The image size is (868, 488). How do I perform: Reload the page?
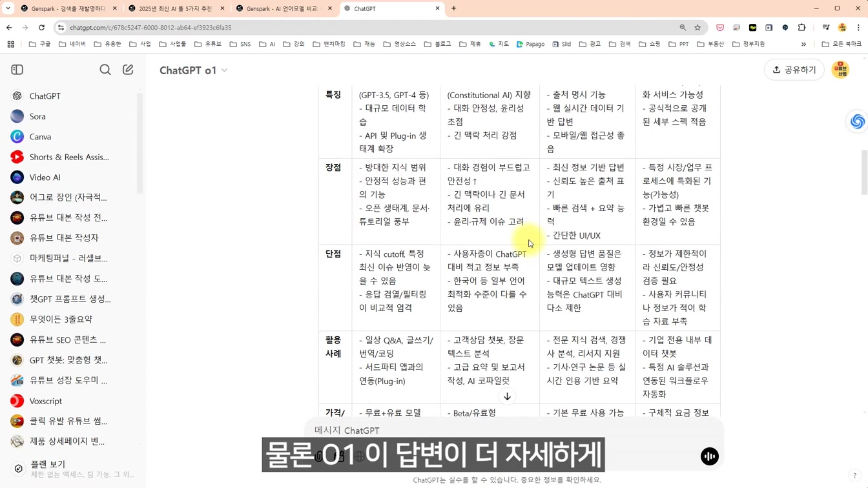41,28
